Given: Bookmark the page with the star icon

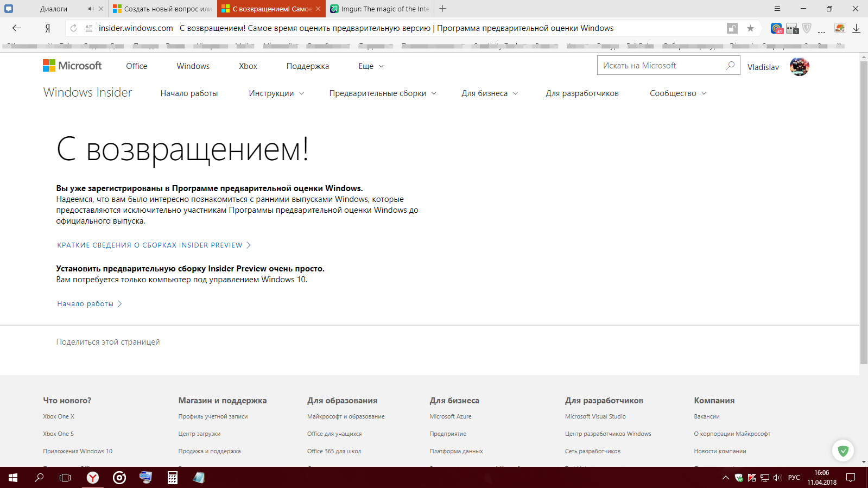Looking at the screenshot, I should 750,28.
